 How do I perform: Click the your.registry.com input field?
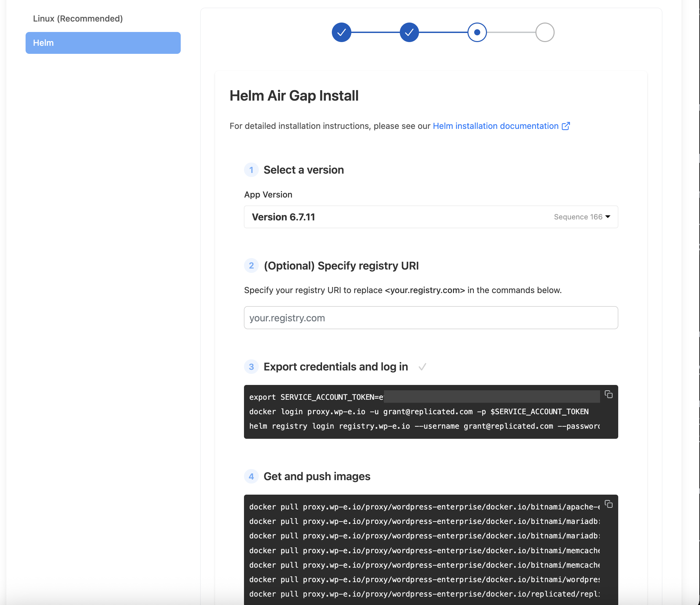pyautogui.click(x=431, y=318)
